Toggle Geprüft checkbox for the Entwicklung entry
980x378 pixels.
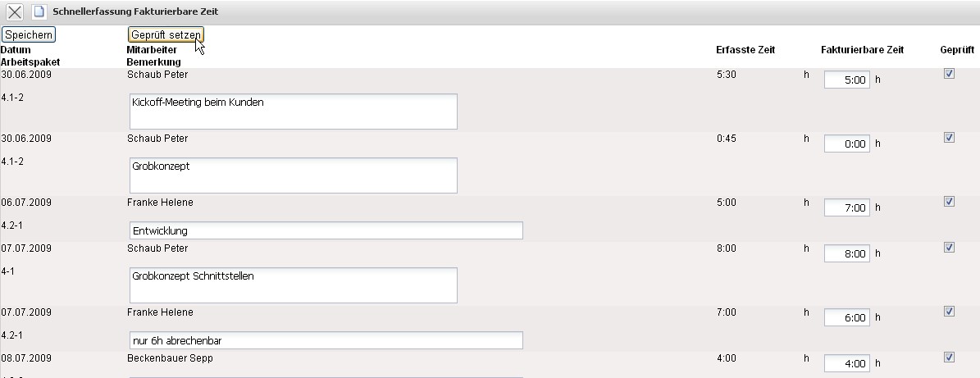(x=949, y=202)
